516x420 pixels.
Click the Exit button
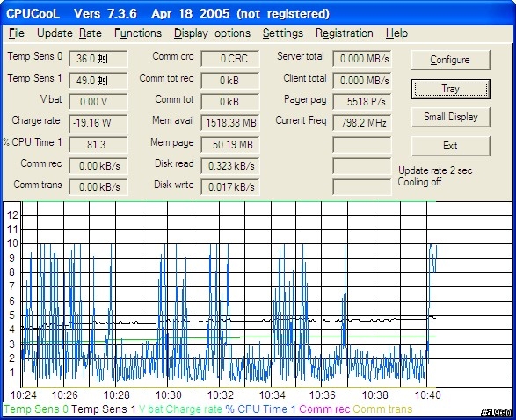451,146
